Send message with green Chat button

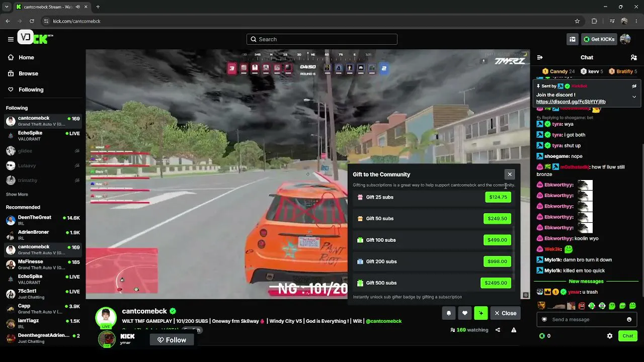coord(628,336)
